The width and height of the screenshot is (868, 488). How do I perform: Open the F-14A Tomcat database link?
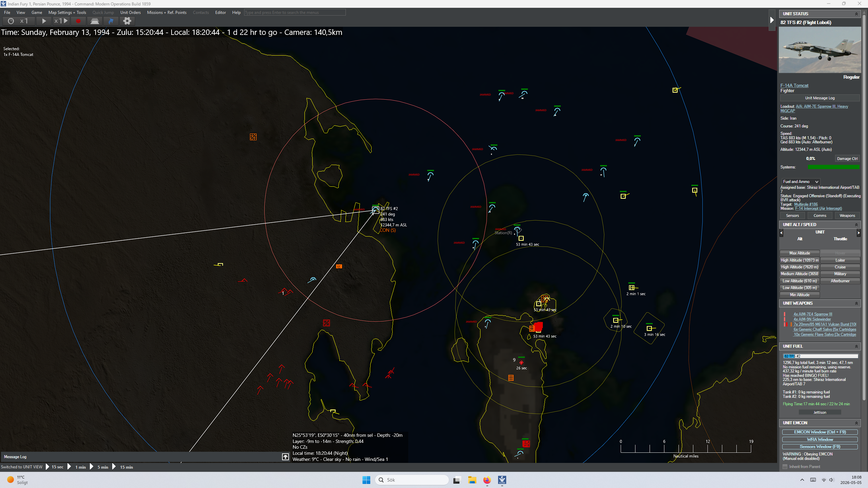pyautogui.click(x=794, y=85)
